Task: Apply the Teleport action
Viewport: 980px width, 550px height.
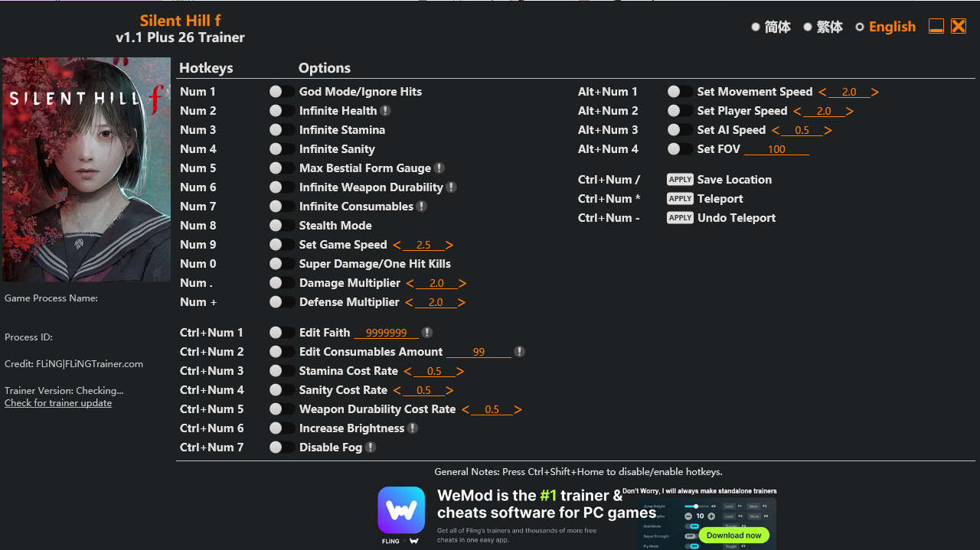Action: point(680,199)
